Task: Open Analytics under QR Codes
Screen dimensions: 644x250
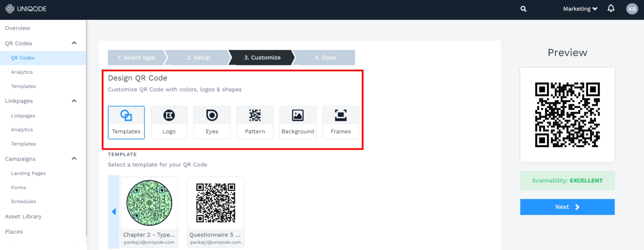Action: [x=22, y=72]
